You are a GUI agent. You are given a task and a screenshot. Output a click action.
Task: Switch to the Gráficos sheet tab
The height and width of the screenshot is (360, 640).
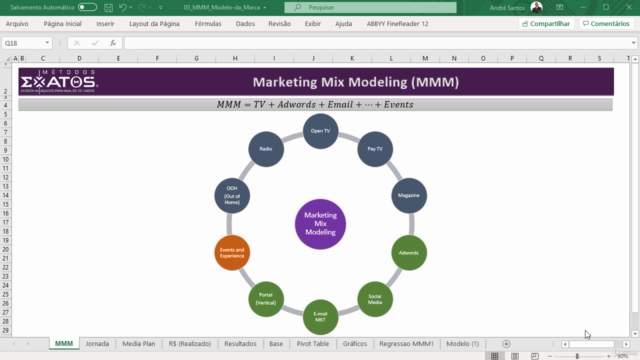click(x=355, y=344)
